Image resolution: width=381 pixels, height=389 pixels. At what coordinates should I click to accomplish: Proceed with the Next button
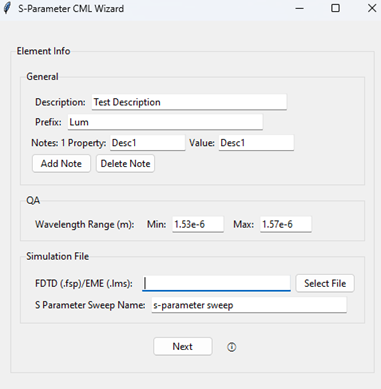183,346
